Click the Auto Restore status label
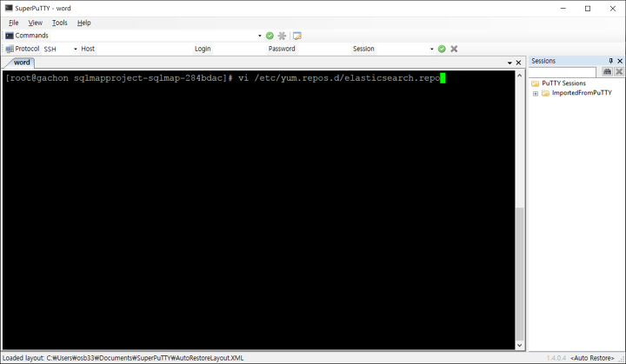This screenshot has width=626, height=364. pos(592,358)
